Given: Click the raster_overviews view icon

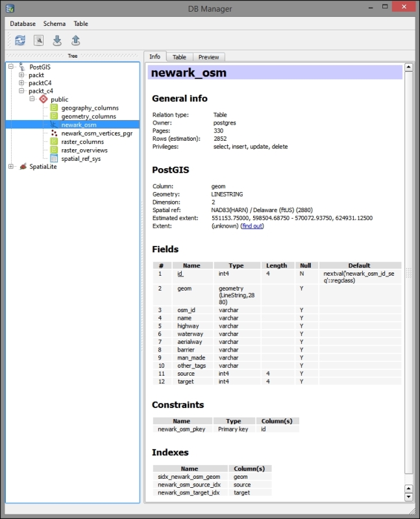Looking at the screenshot, I should tap(54, 150).
